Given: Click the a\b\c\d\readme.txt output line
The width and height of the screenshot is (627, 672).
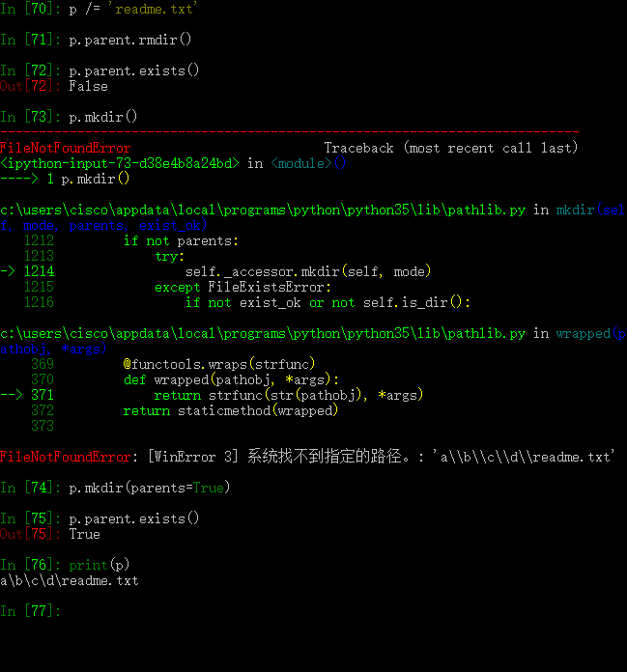Looking at the screenshot, I should [x=70, y=580].
